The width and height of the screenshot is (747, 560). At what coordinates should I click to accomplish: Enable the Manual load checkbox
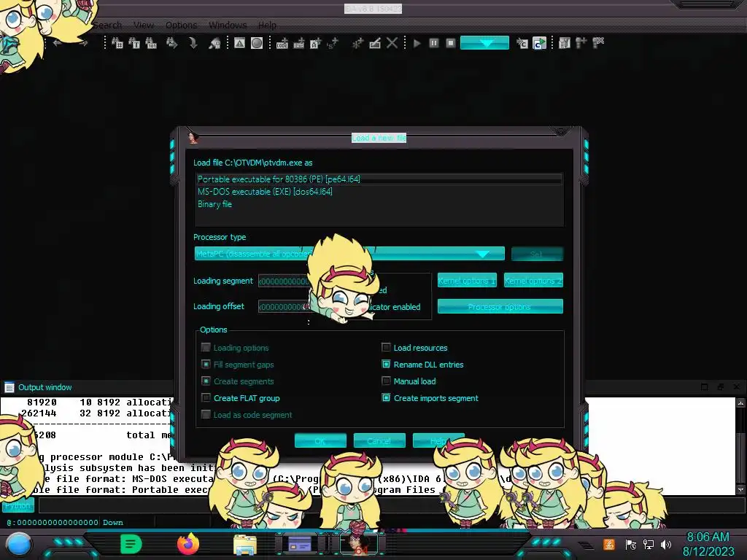[x=386, y=381]
